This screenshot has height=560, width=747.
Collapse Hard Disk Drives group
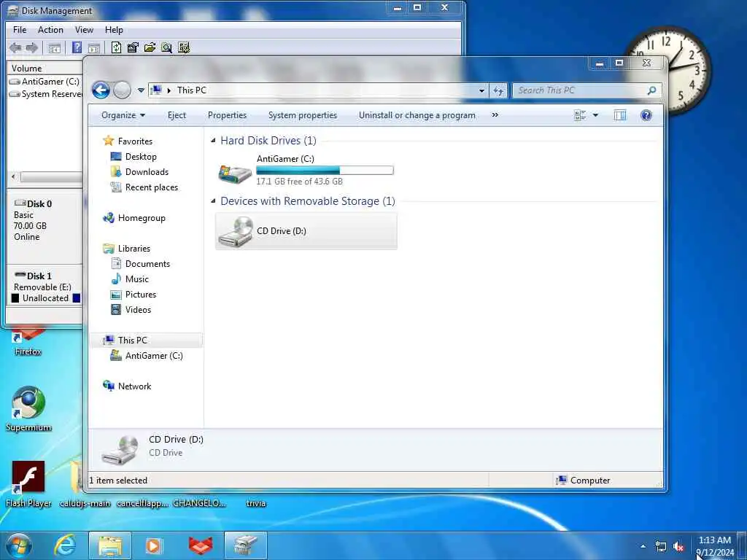[x=213, y=141]
